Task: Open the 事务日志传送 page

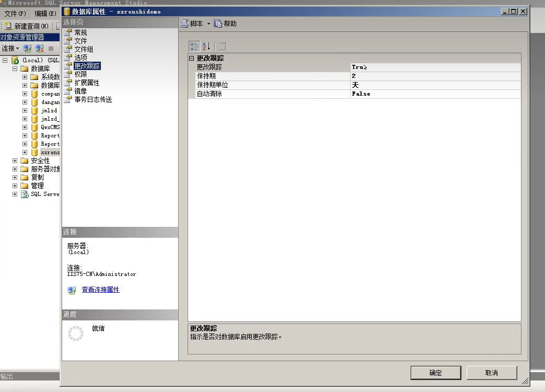Action: pos(93,99)
